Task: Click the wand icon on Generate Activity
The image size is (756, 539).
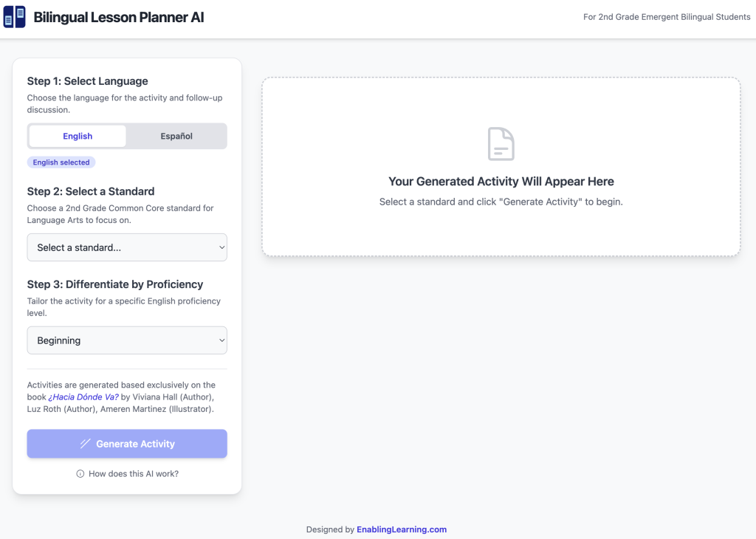Action: 86,444
